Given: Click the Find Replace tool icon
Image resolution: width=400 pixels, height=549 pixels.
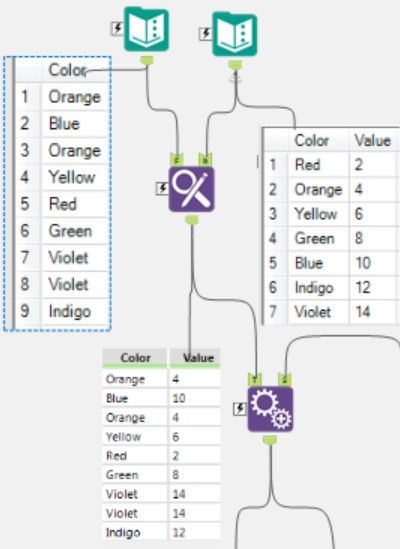Looking at the screenshot, I should point(192,189).
